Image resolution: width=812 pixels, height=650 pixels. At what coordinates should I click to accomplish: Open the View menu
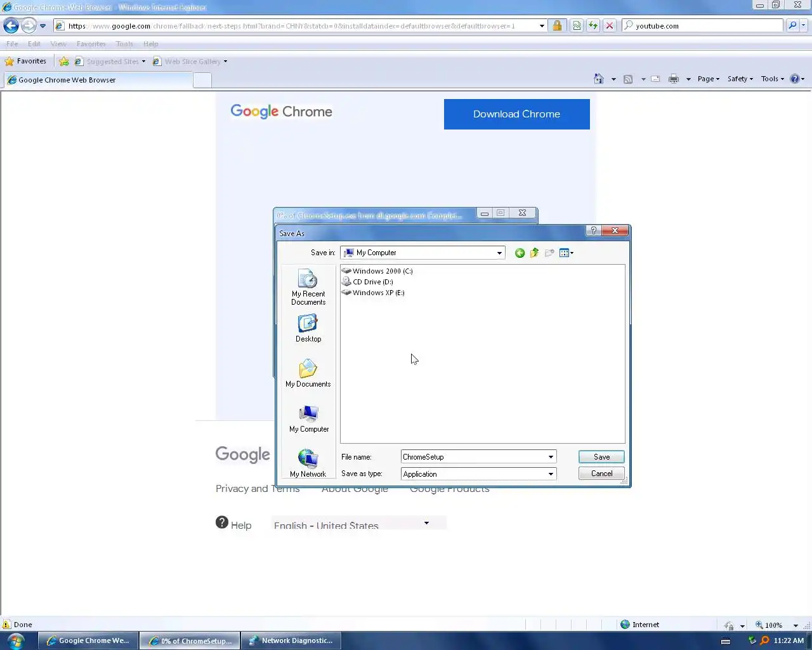pyautogui.click(x=58, y=44)
